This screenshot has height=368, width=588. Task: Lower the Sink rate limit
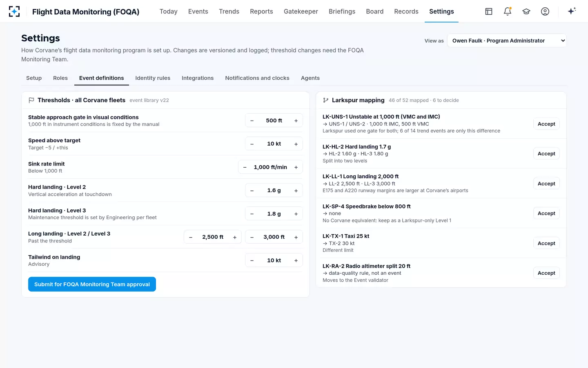(x=245, y=167)
